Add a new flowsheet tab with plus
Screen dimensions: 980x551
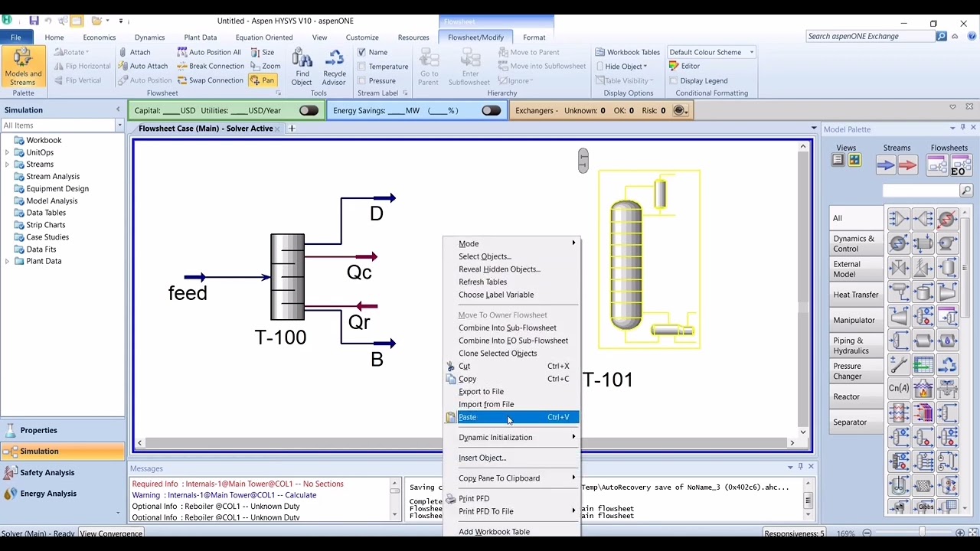291,129
